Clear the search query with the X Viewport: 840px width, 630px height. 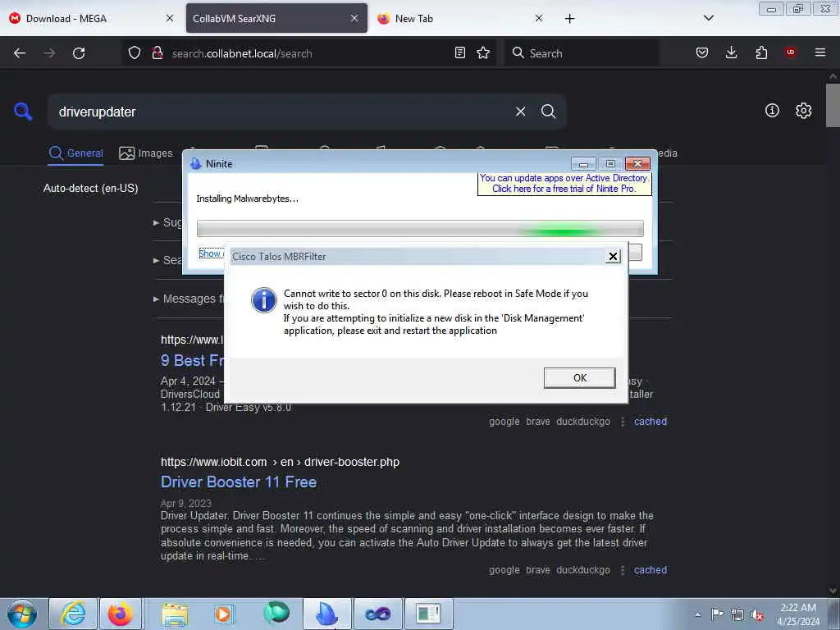coord(520,112)
